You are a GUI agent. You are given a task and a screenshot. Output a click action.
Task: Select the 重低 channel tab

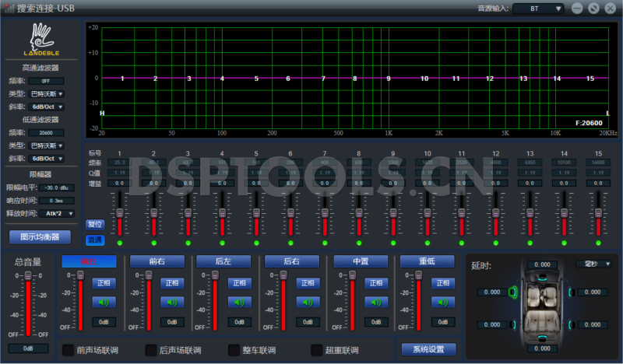tap(427, 261)
